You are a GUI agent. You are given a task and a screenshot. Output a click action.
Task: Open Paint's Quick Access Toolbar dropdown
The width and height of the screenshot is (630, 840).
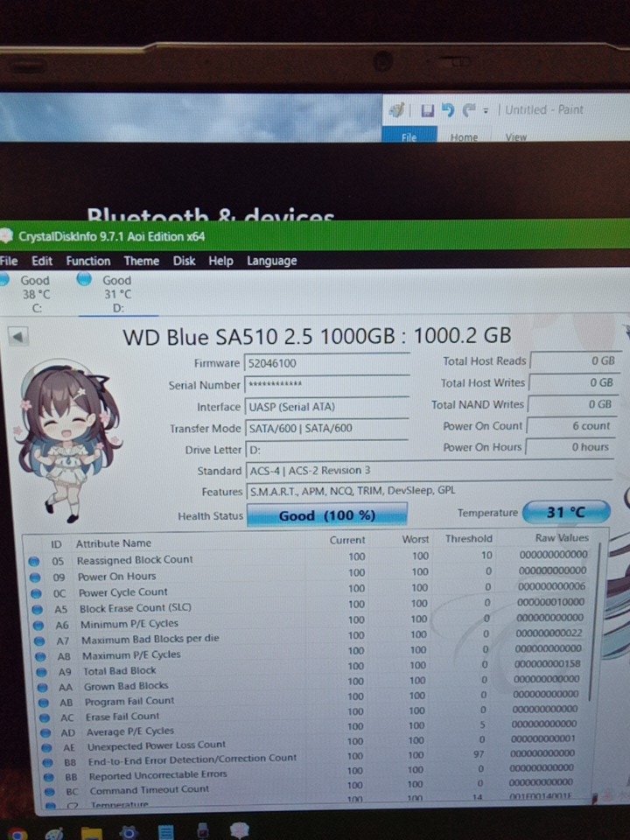coord(486,111)
